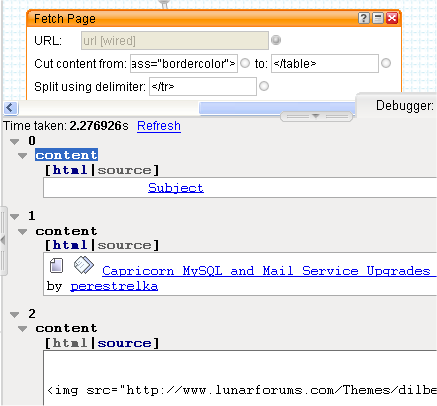Collapse the content node of item 1

[22, 232]
